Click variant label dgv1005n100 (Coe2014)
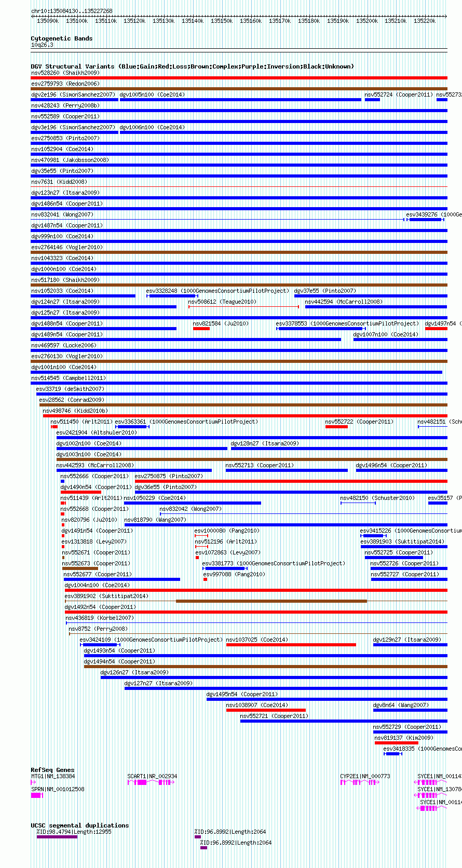The image size is (462, 868). 152,94
